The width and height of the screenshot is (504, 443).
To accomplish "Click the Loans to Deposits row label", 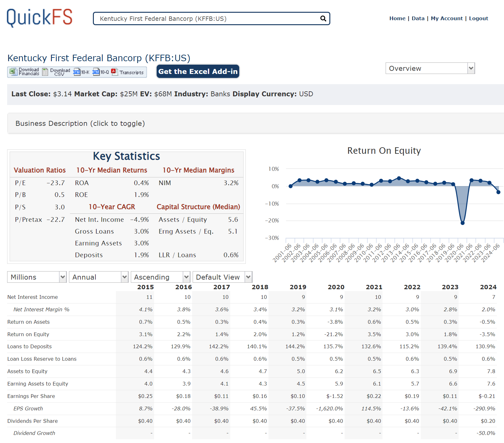I will tap(30, 346).
